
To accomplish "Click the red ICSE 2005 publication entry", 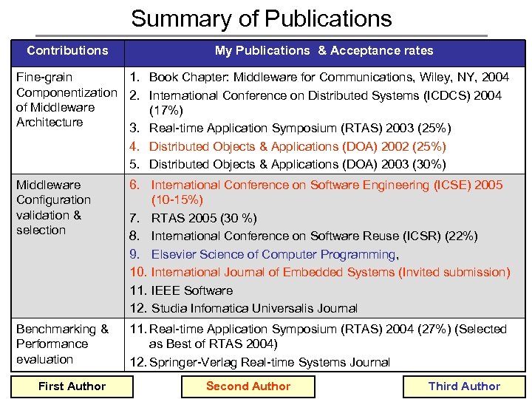I will click(316, 192).
